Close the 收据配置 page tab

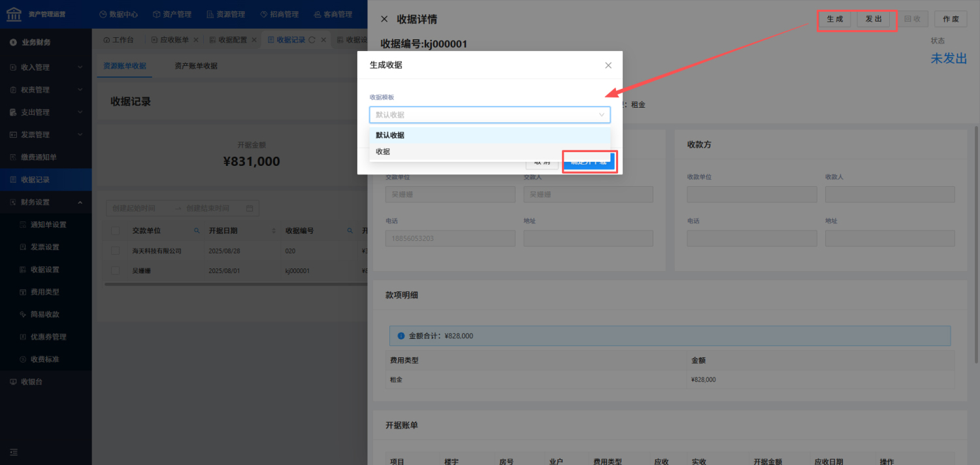(x=254, y=40)
